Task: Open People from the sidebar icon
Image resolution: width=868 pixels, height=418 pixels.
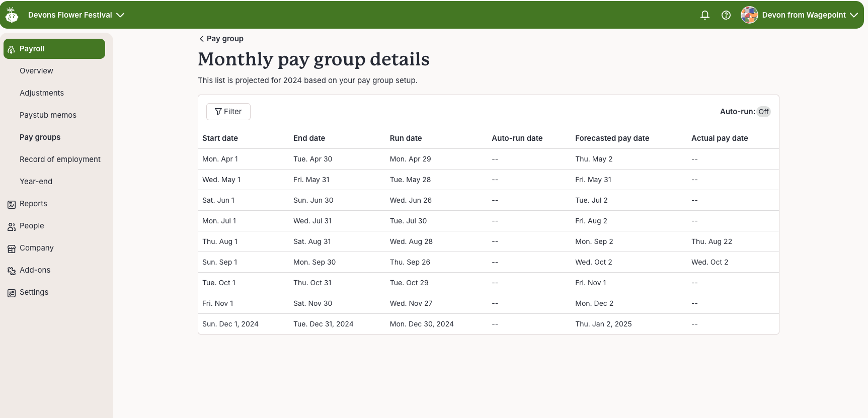Action: pos(12,227)
